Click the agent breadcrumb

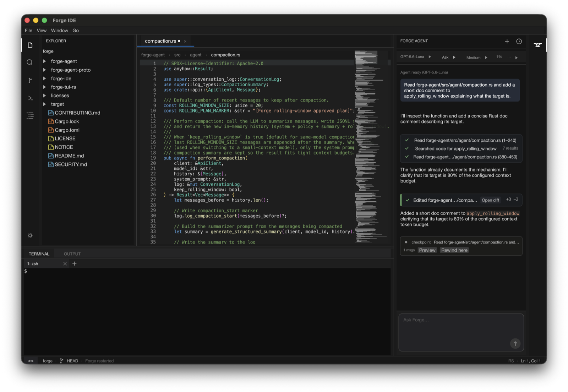[196, 55]
